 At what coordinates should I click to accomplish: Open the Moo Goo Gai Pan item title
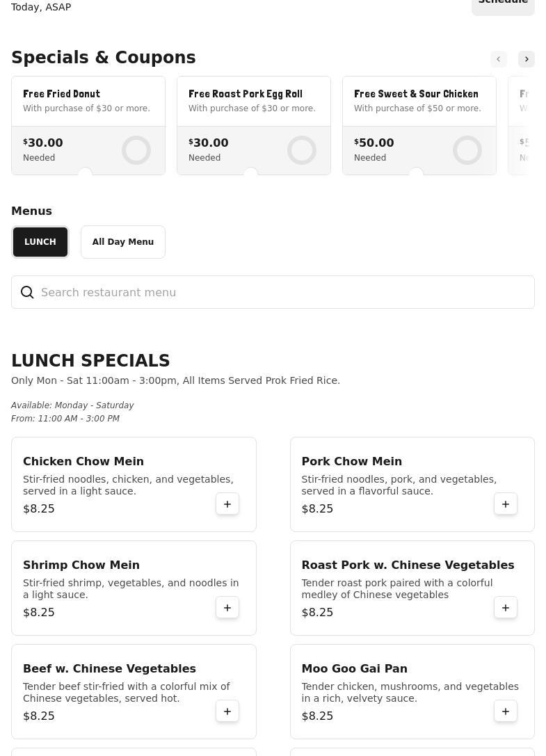click(x=354, y=668)
